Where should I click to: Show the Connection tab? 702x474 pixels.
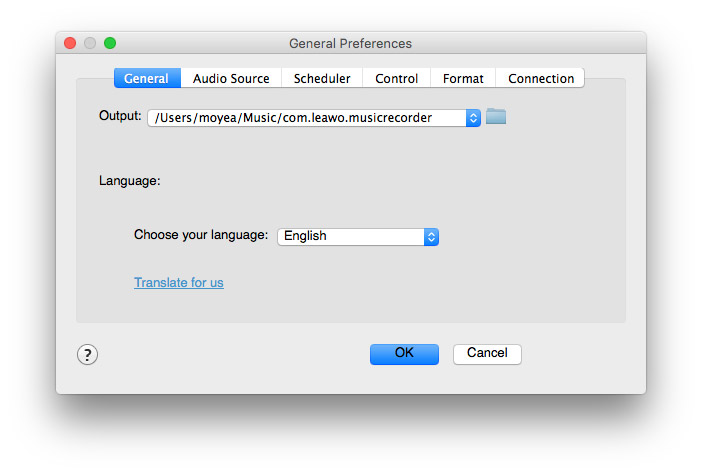[541, 78]
